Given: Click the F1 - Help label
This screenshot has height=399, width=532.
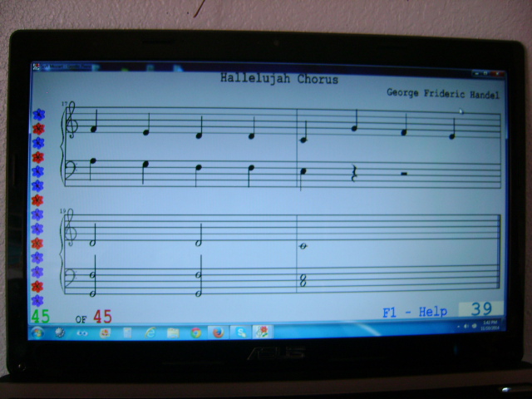Looking at the screenshot, I should 415,313.
